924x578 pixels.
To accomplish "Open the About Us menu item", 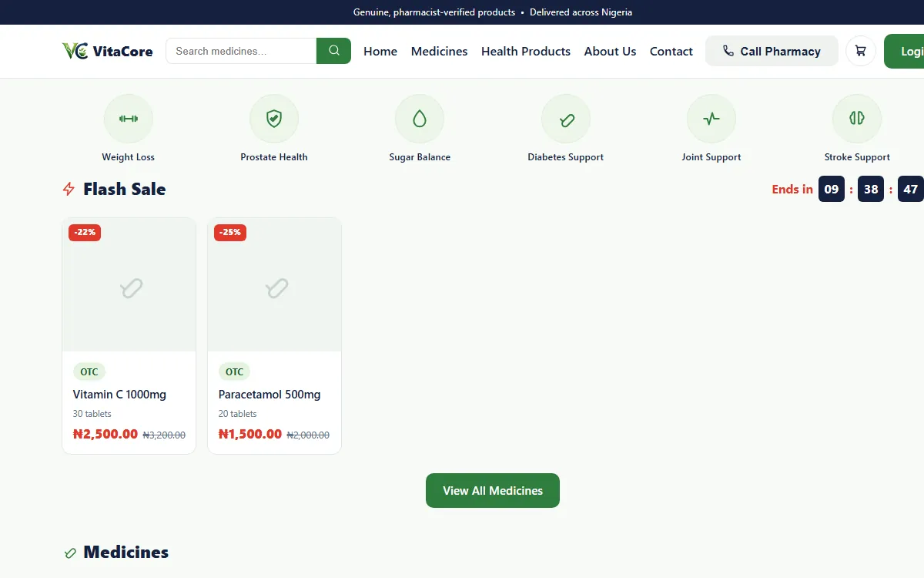I will [610, 51].
